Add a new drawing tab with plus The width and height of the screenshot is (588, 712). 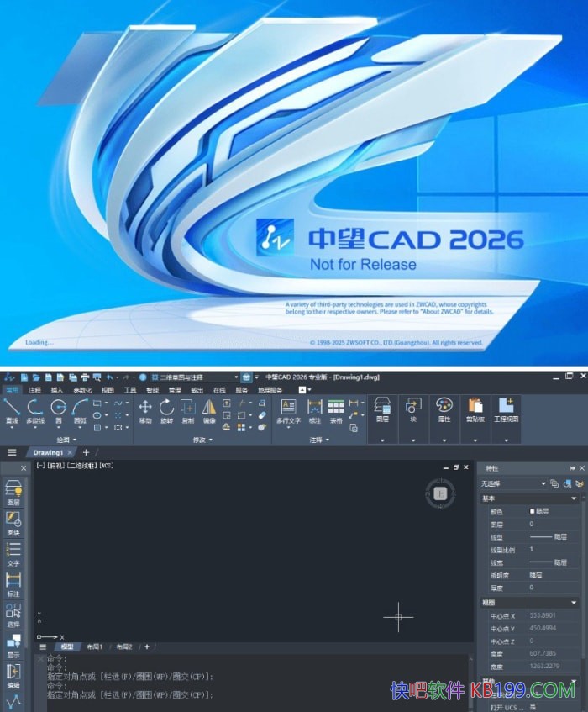[85, 452]
